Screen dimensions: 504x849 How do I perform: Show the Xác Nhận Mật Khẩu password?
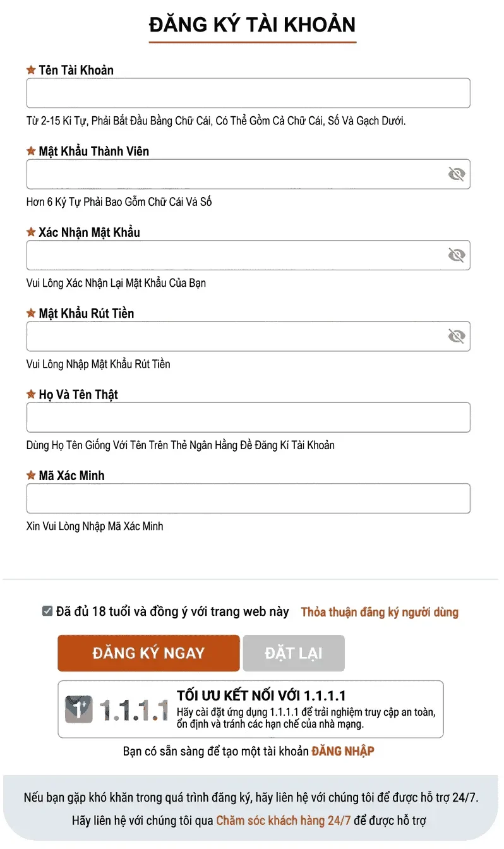[456, 255]
